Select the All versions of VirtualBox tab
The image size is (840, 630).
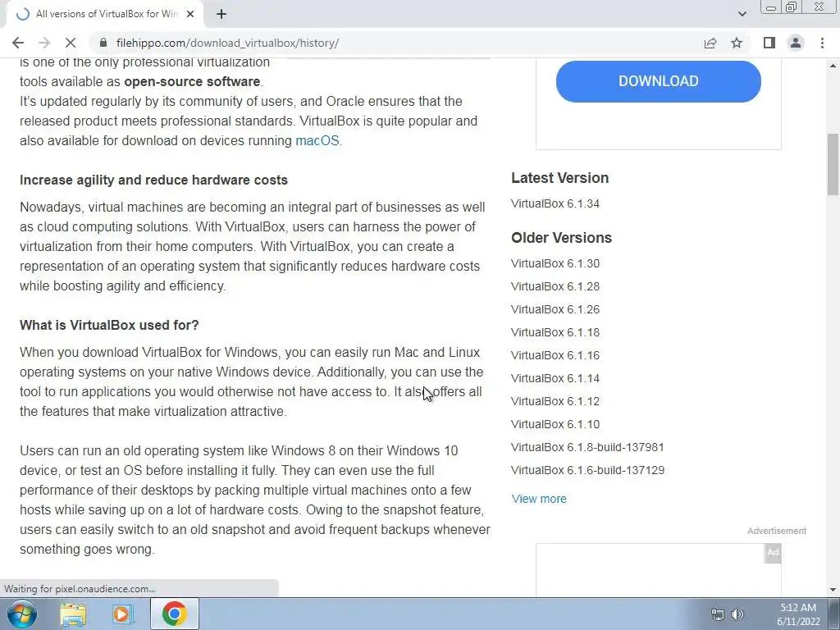tap(105, 14)
